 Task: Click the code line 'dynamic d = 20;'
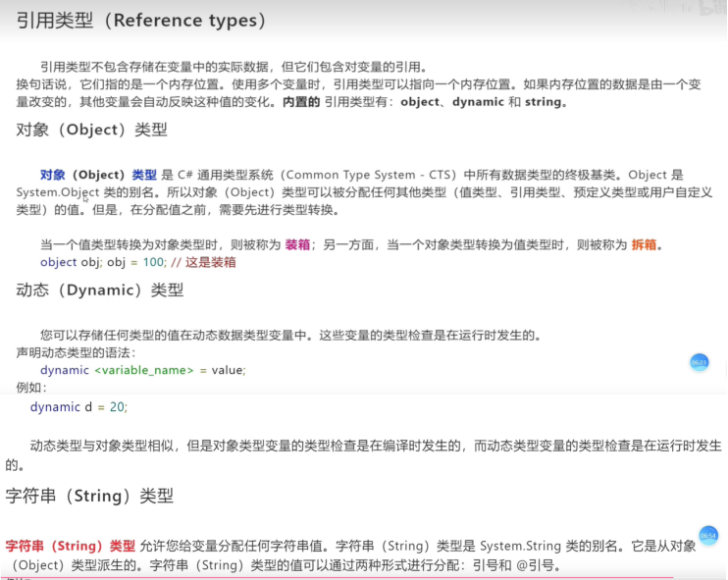click(x=78, y=406)
